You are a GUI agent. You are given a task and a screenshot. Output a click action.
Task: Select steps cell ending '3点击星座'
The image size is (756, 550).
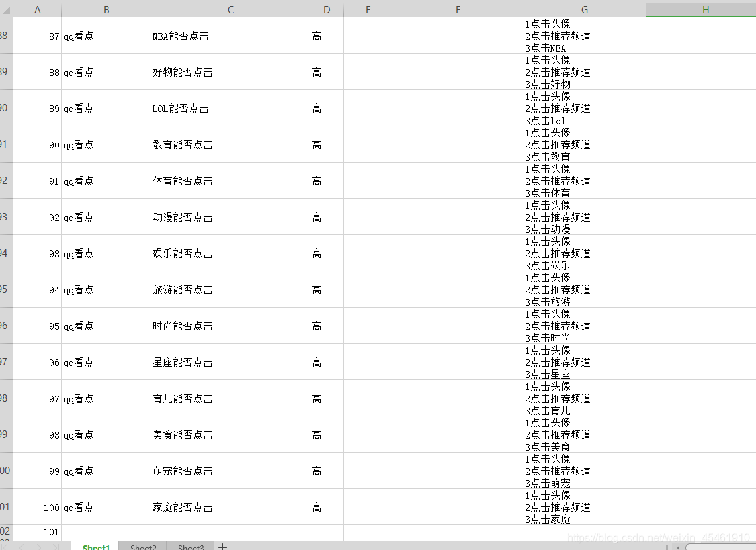pos(585,362)
